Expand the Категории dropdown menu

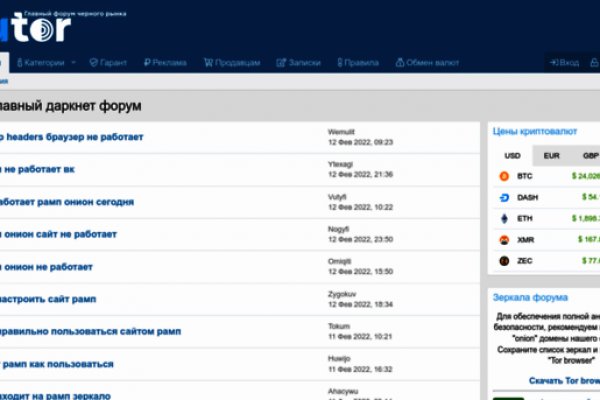click(47, 62)
